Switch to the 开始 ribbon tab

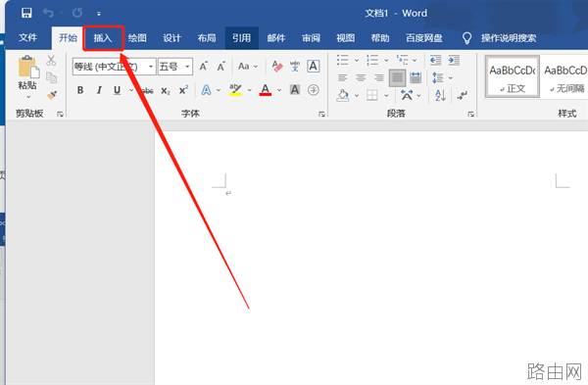point(68,37)
